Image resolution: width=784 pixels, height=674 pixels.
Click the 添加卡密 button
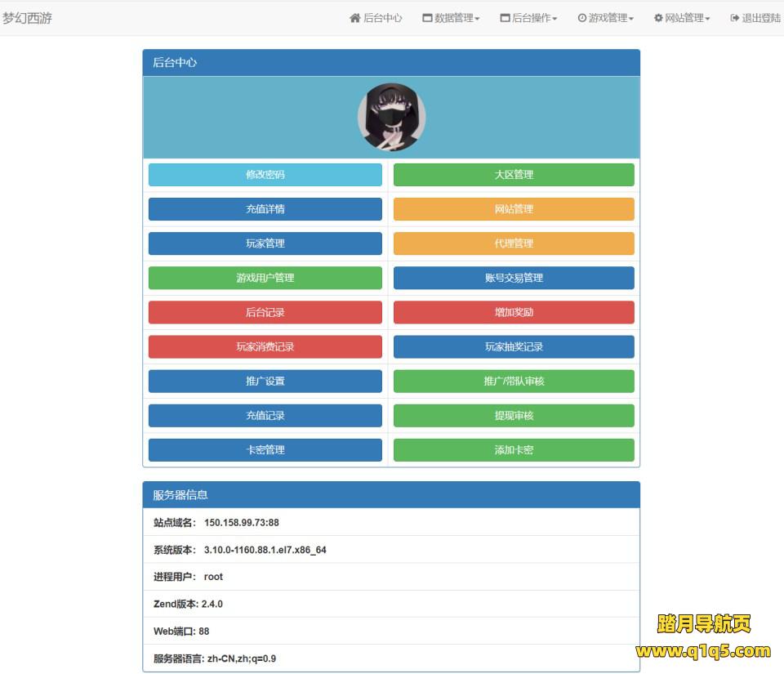pyautogui.click(x=514, y=450)
